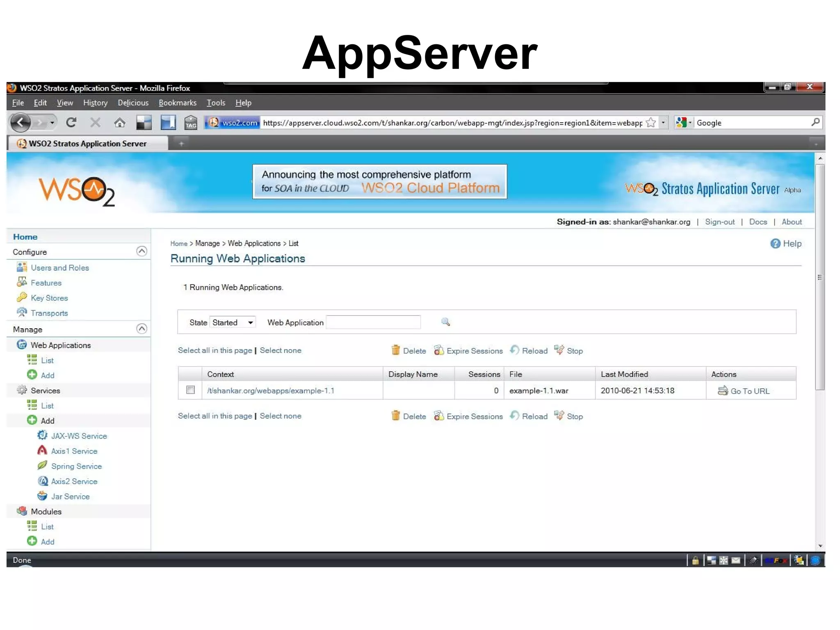Open the Delicious menu
The width and height of the screenshot is (840, 630).
tap(133, 103)
